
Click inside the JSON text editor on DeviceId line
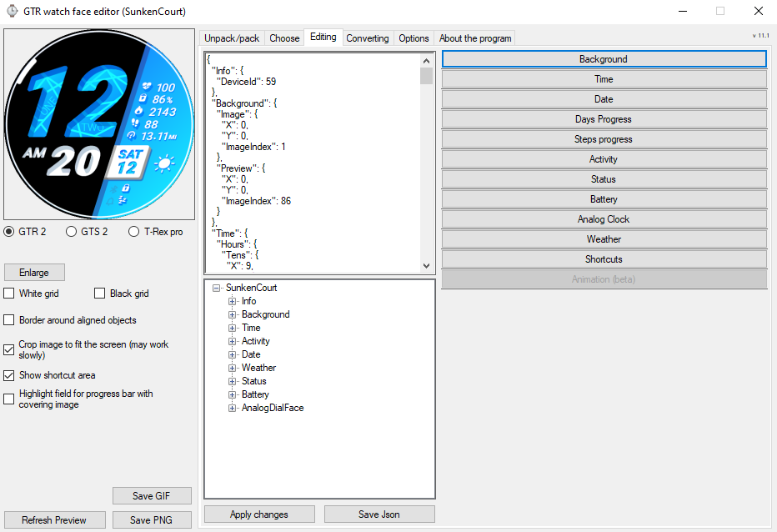[246, 82]
